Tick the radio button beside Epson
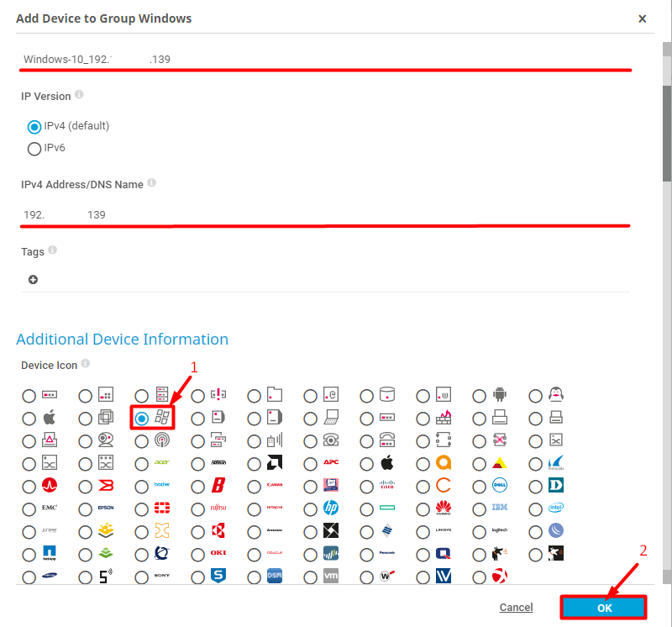 (86, 509)
